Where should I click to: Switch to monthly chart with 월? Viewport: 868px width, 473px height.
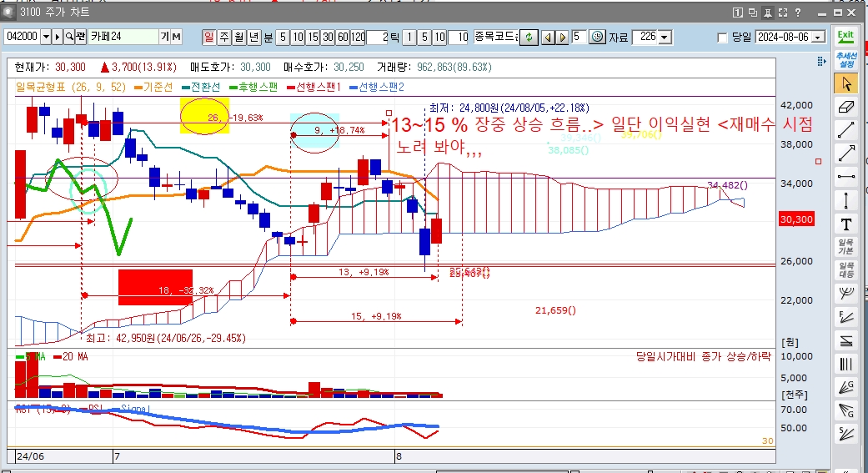[238, 37]
